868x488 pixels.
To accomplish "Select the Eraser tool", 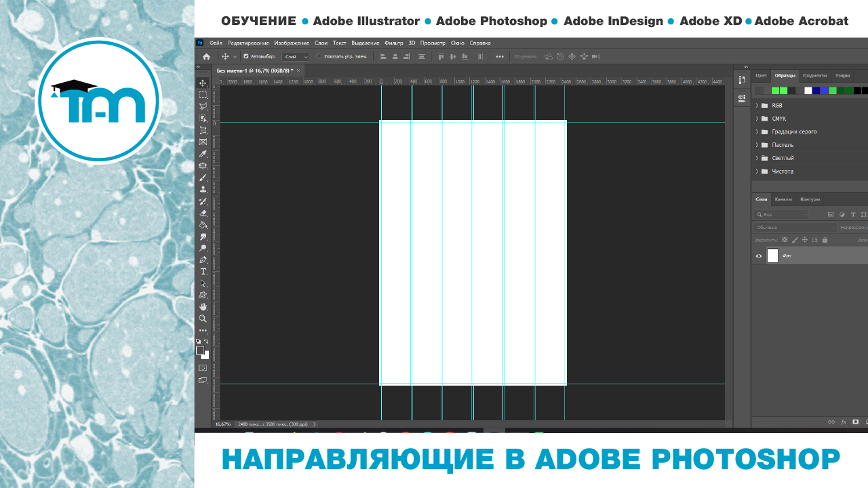I will 203,213.
